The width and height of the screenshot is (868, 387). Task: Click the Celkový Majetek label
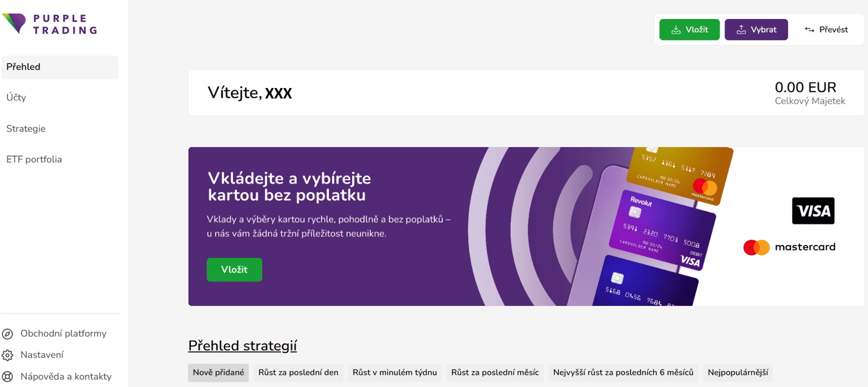pyautogui.click(x=810, y=101)
